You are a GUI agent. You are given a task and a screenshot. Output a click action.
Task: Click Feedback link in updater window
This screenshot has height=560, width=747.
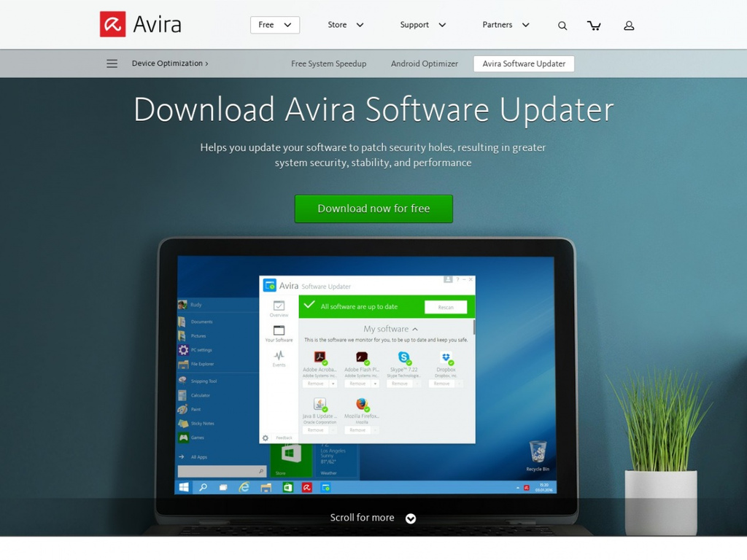[x=284, y=437]
